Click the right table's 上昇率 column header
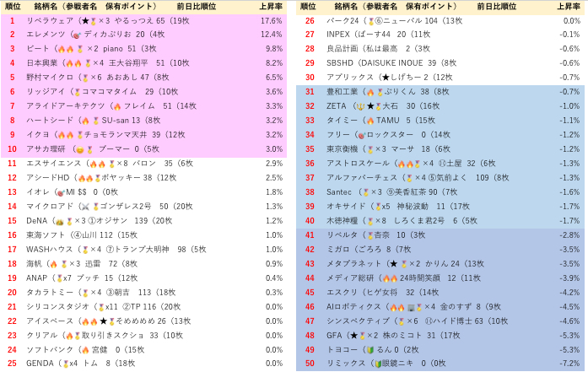The image size is (588, 372). coord(569,7)
